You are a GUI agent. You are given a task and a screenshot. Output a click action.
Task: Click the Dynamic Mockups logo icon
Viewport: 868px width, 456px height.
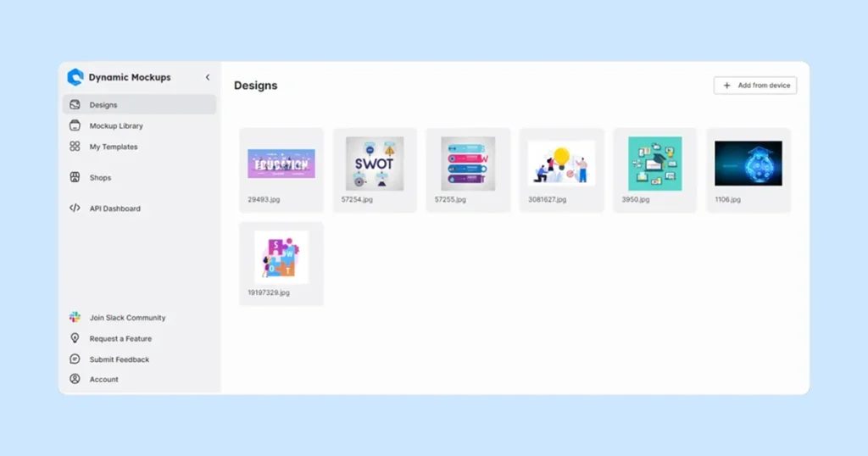pos(75,77)
